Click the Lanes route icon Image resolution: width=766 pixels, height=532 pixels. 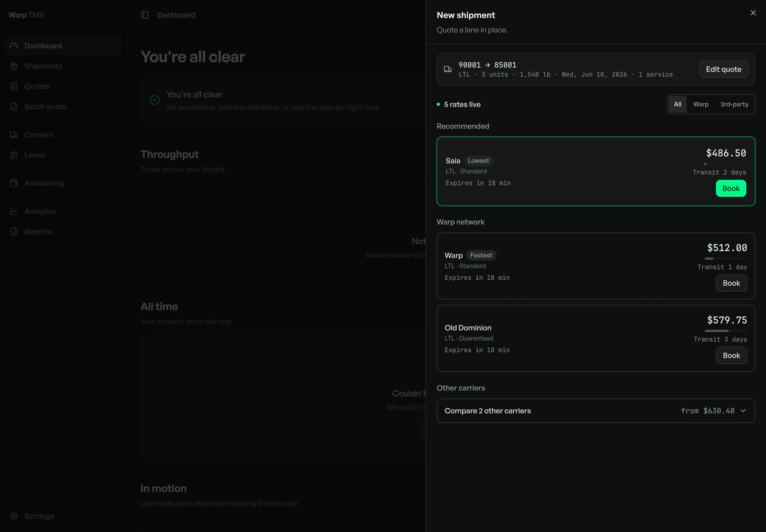(14, 155)
